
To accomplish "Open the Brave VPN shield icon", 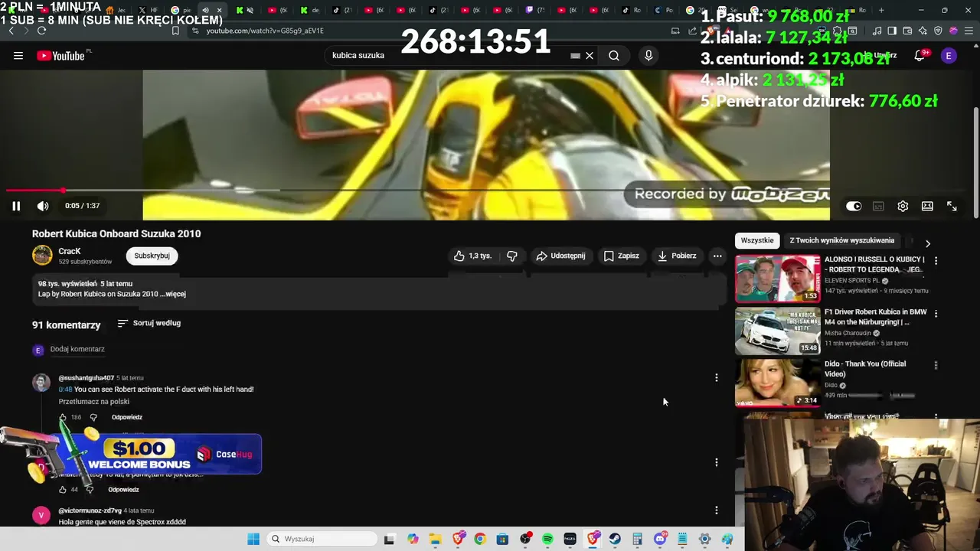I will 938,31.
